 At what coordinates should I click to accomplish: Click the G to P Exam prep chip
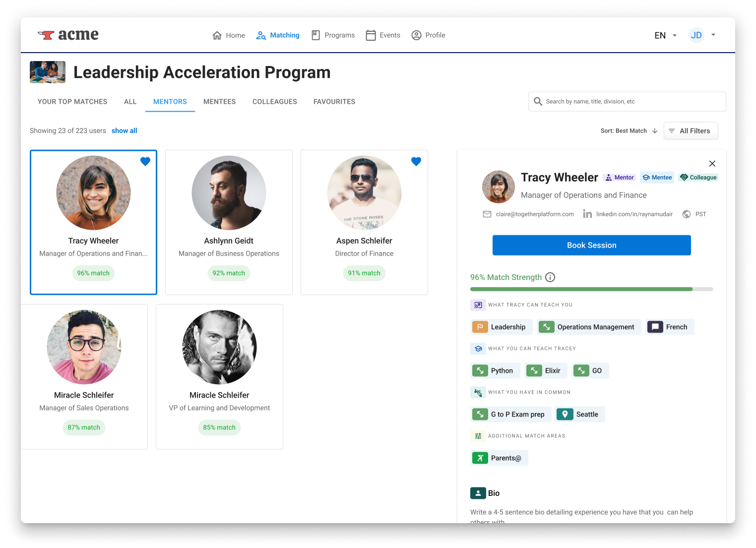(510, 414)
